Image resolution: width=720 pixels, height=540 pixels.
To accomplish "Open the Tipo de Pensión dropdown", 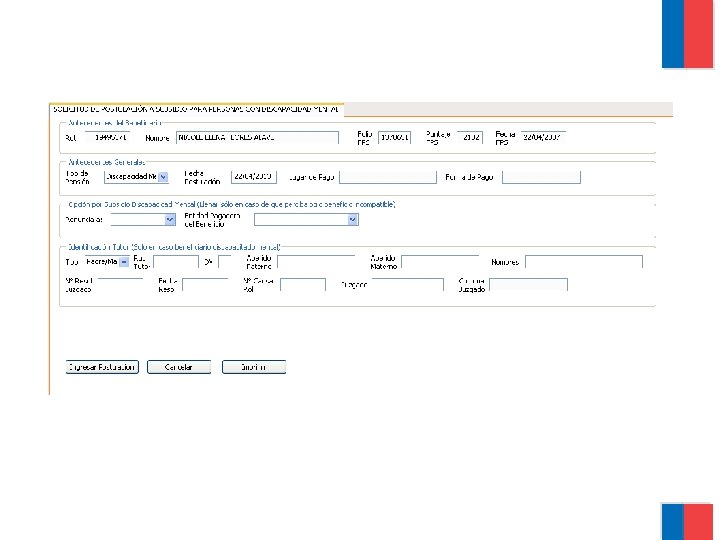I will point(136,177).
